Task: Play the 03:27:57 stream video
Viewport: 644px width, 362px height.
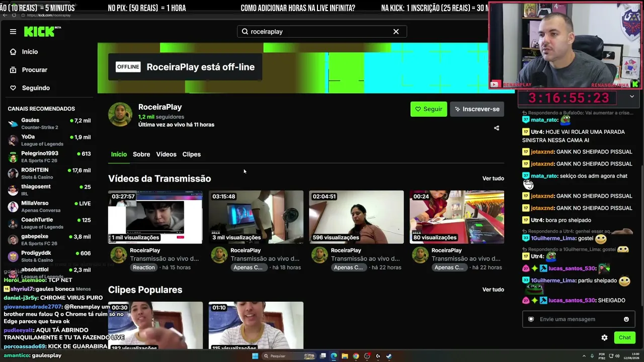Action: 155,217
